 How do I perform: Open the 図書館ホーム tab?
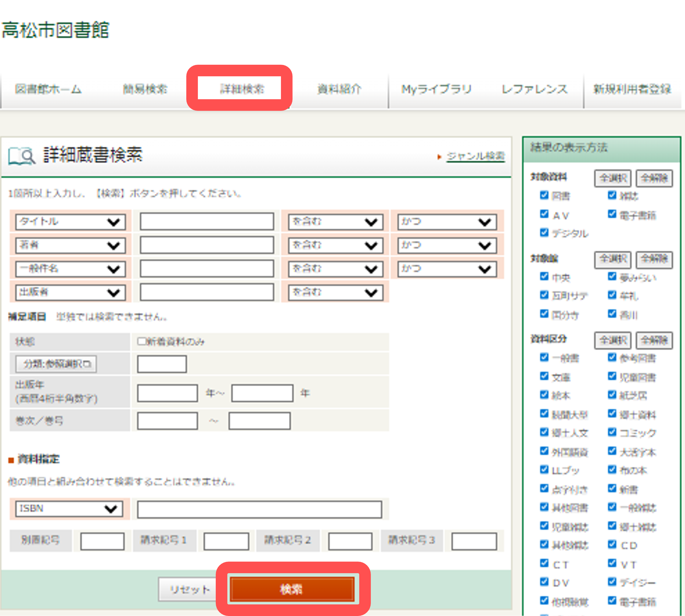(x=48, y=89)
